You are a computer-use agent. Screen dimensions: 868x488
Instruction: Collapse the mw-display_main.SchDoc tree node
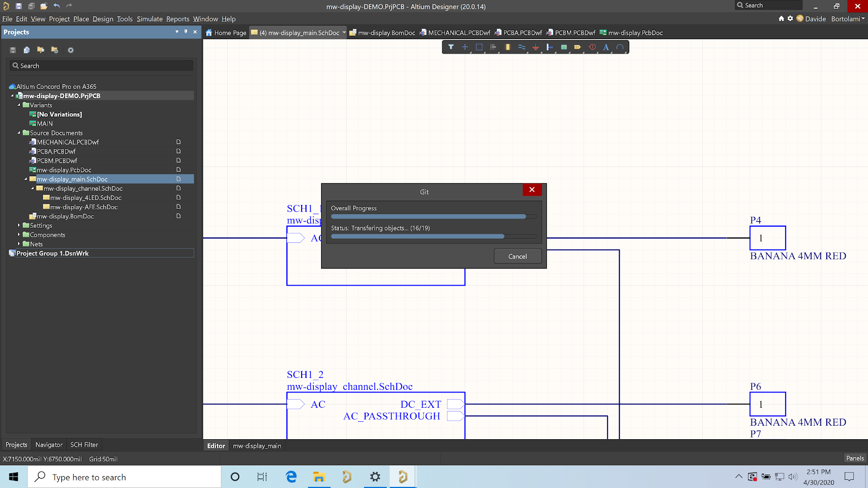(x=26, y=179)
